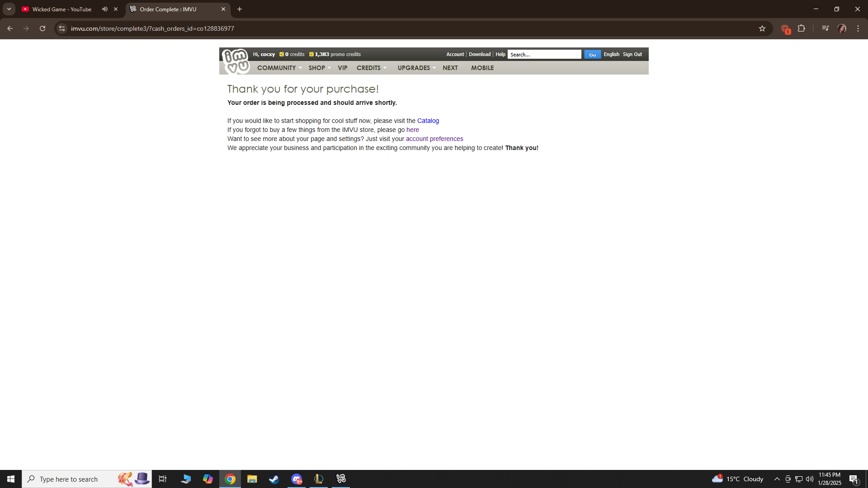Mute the Wicked Game YouTube tab

tap(105, 9)
